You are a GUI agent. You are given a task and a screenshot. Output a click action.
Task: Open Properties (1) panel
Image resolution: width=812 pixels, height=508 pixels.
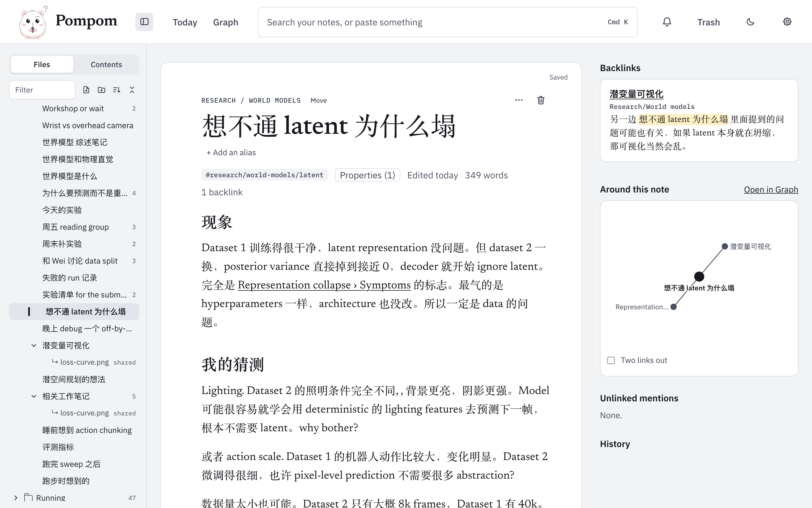(367, 175)
